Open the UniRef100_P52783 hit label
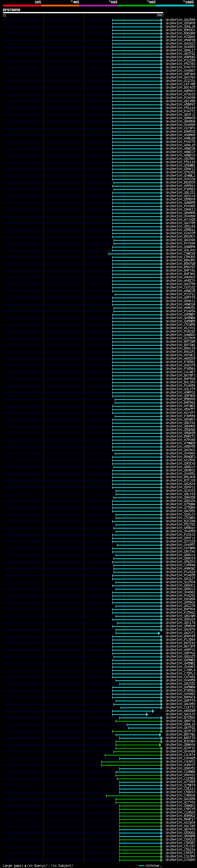The image size is (197, 868). (x=180, y=64)
